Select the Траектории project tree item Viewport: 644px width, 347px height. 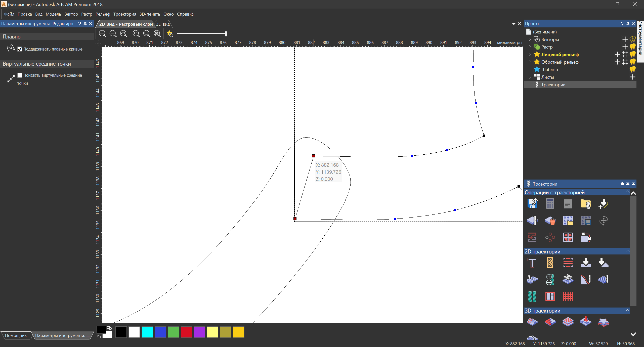553,85
